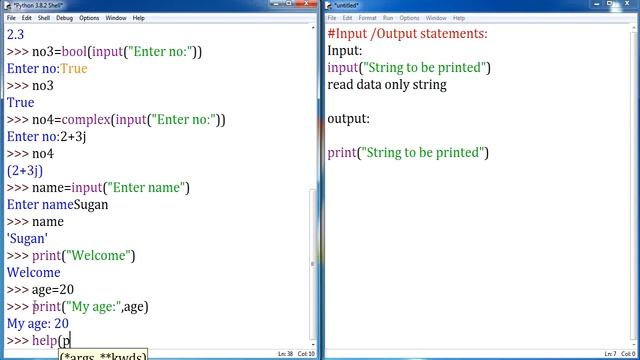Click '2.3' output at top of shell
Screen dimensions: 640x360
coord(15,35)
